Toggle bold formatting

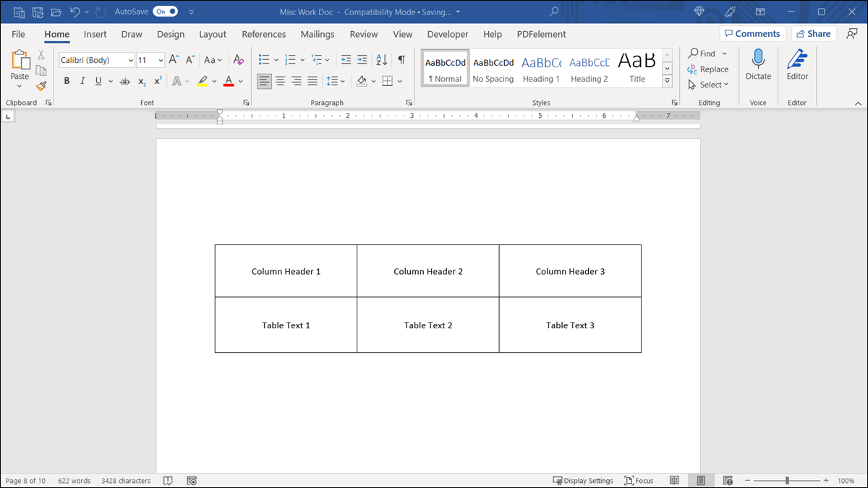pos(67,81)
